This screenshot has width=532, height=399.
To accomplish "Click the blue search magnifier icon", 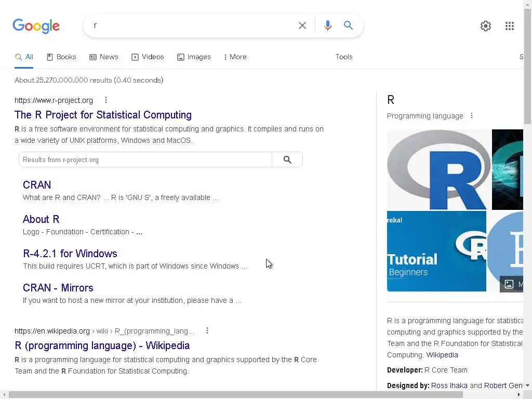I will pyautogui.click(x=348, y=25).
